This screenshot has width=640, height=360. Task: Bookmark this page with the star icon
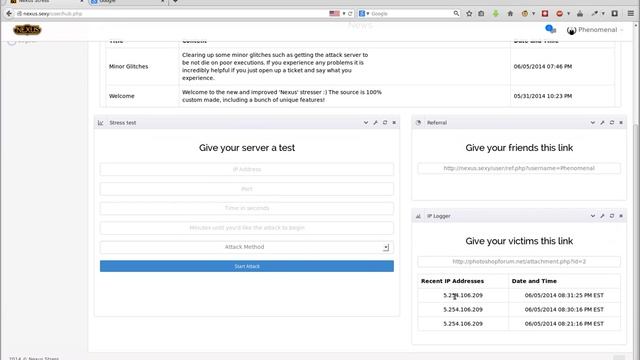pos(469,13)
